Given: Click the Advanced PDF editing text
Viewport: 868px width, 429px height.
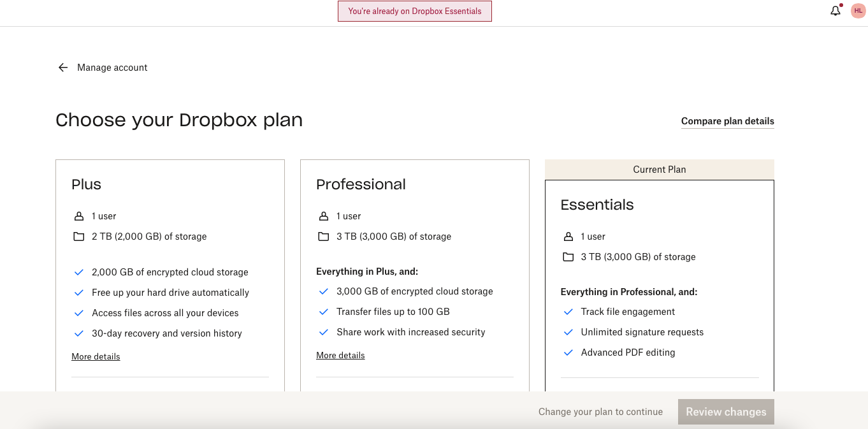Looking at the screenshot, I should 628,353.
